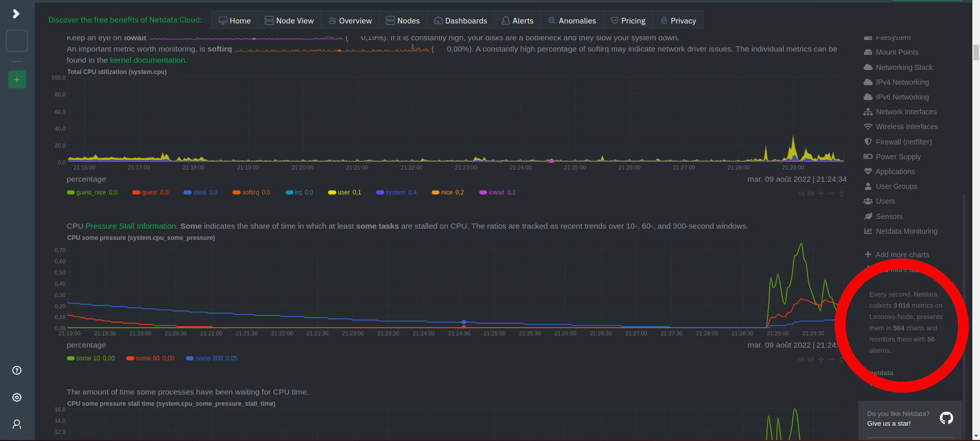Open the Privacy tab
Image resolution: width=980 pixels, height=441 pixels.
coord(678,20)
